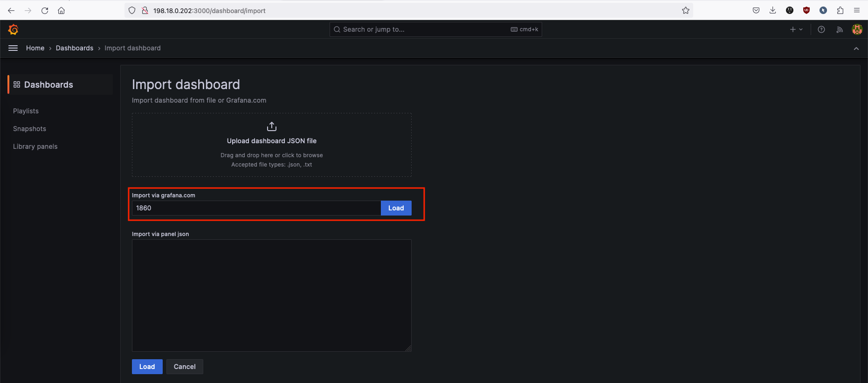This screenshot has width=868, height=383.
Task: Click the Import via grafana.com input field
Action: tap(256, 208)
